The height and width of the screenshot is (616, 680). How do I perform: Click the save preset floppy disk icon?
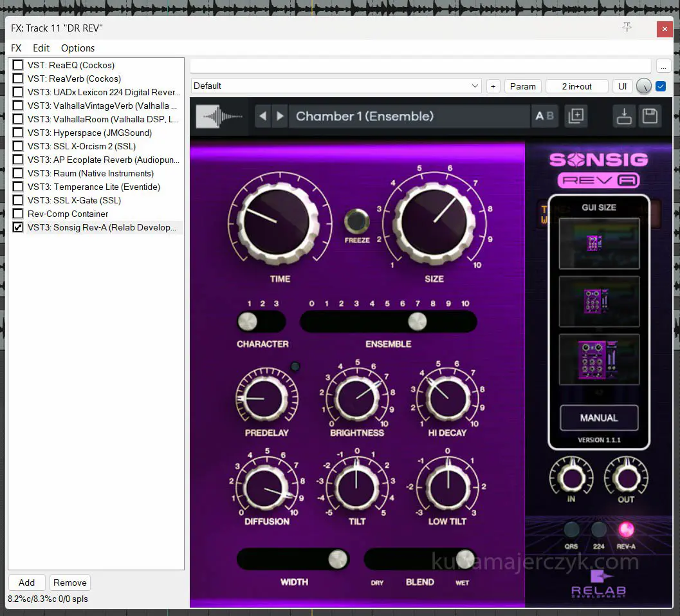pos(650,117)
